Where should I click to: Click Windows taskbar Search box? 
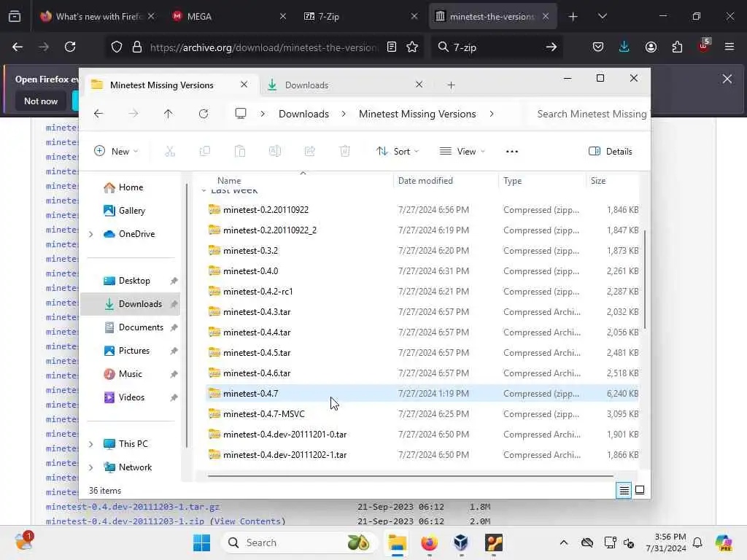(299, 542)
